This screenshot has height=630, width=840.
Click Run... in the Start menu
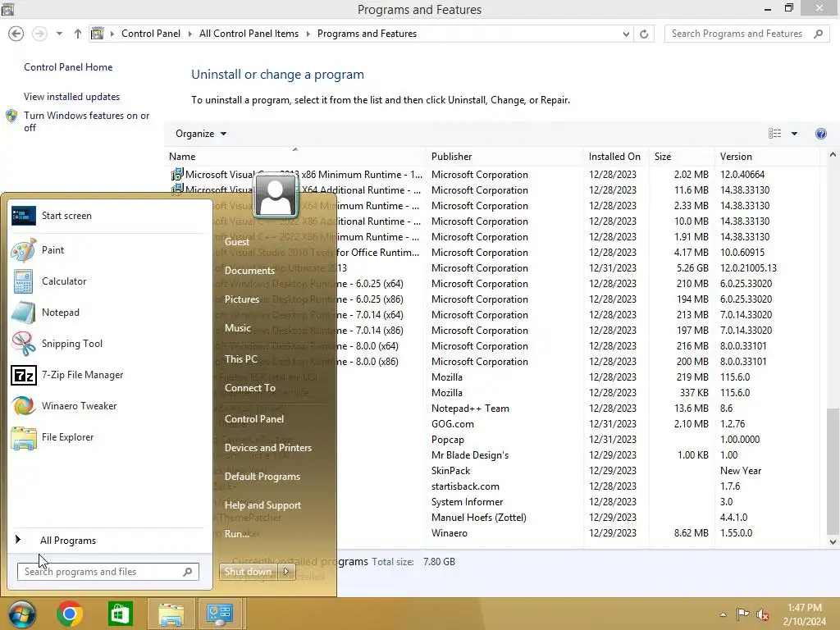[237, 534]
